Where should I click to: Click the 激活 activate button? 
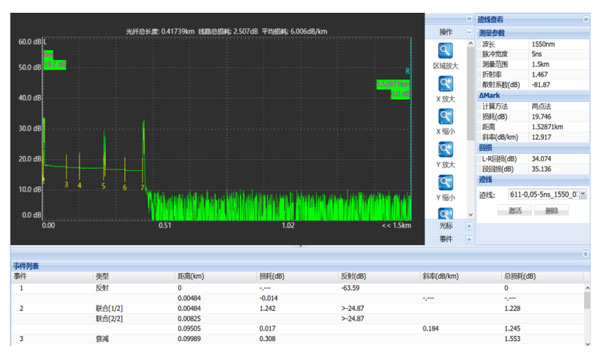pos(515,211)
